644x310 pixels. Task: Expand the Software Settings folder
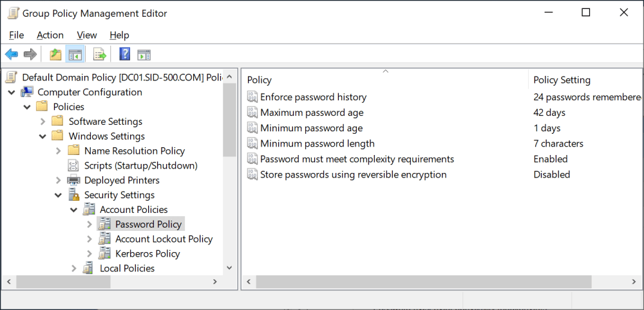pyautogui.click(x=43, y=122)
